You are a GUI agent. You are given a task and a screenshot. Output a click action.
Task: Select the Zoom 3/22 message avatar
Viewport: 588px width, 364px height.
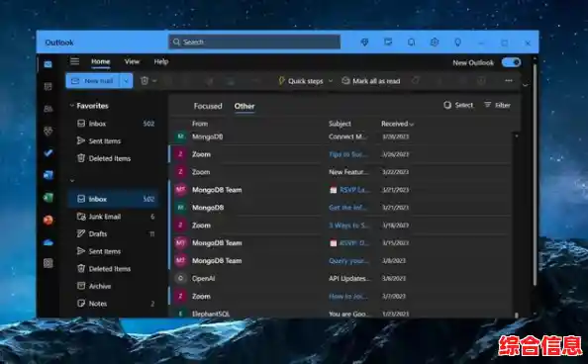coord(181,172)
